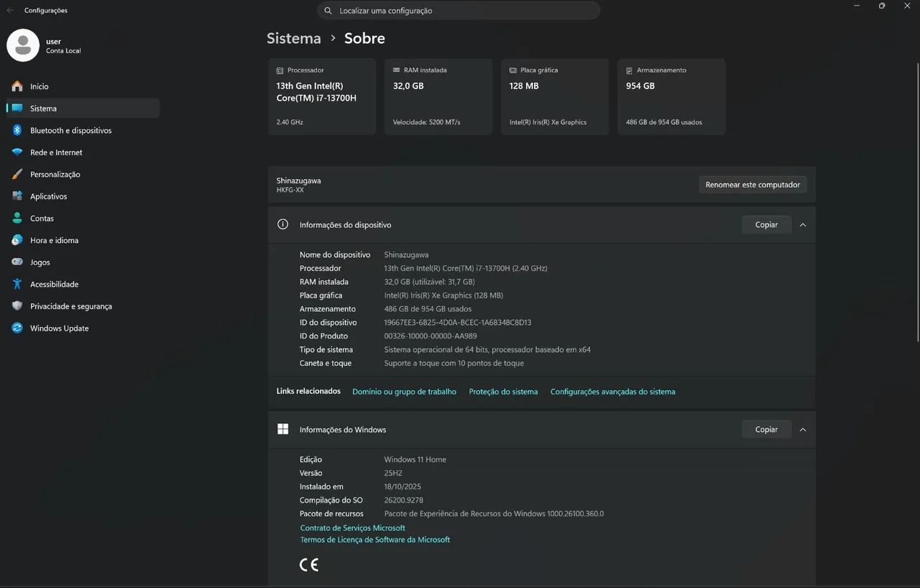Screen dimensions: 920x588
Task: Click the Jogos controller icon
Action: pos(17,262)
